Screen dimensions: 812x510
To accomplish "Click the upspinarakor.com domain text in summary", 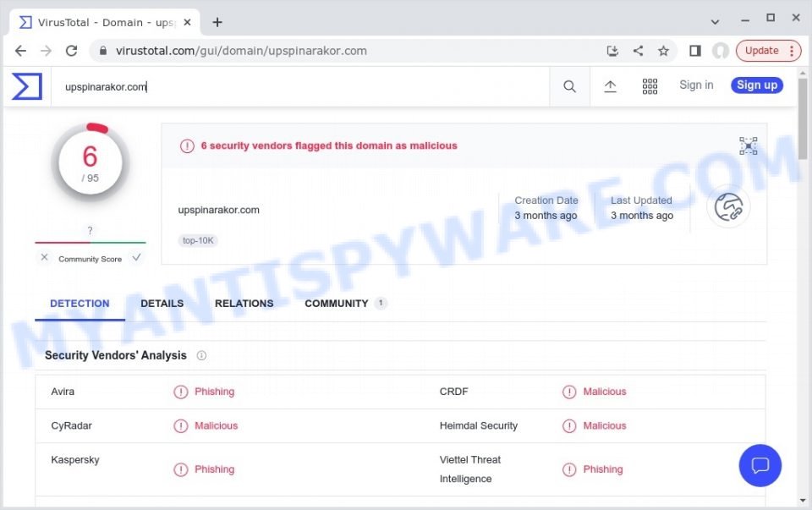I will pos(218,210).
